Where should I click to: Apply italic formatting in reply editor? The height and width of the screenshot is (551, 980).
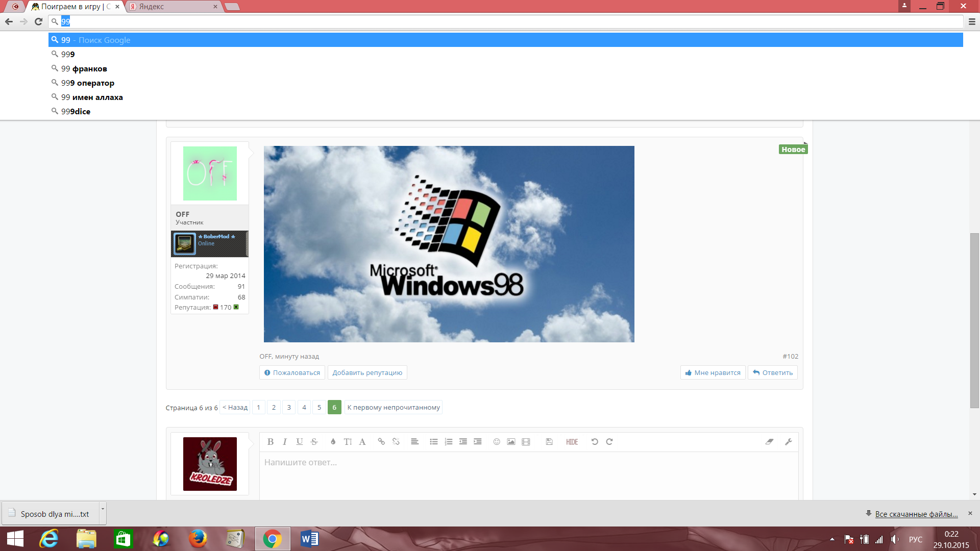[x=285, y=442]
